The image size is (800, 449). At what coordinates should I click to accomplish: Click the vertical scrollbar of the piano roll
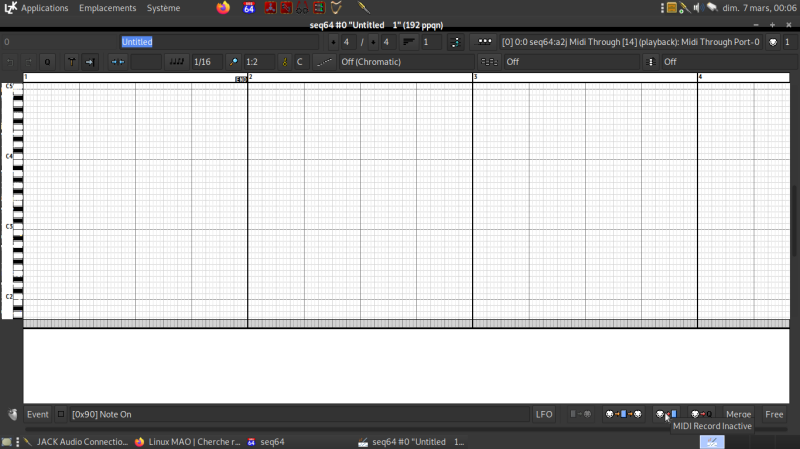794,219
